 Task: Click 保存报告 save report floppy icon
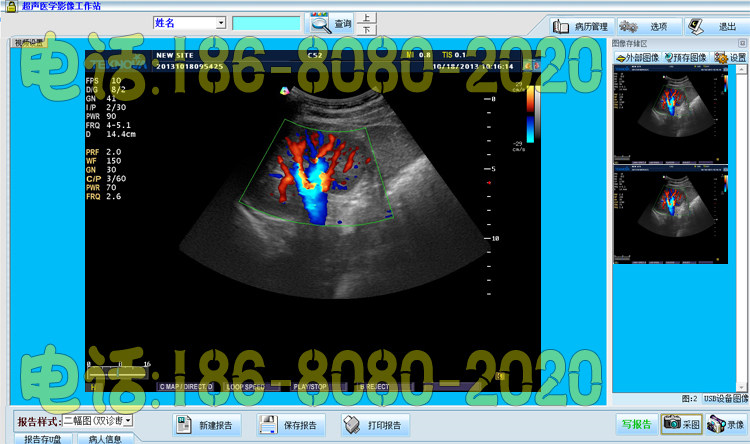coord(268,425)
